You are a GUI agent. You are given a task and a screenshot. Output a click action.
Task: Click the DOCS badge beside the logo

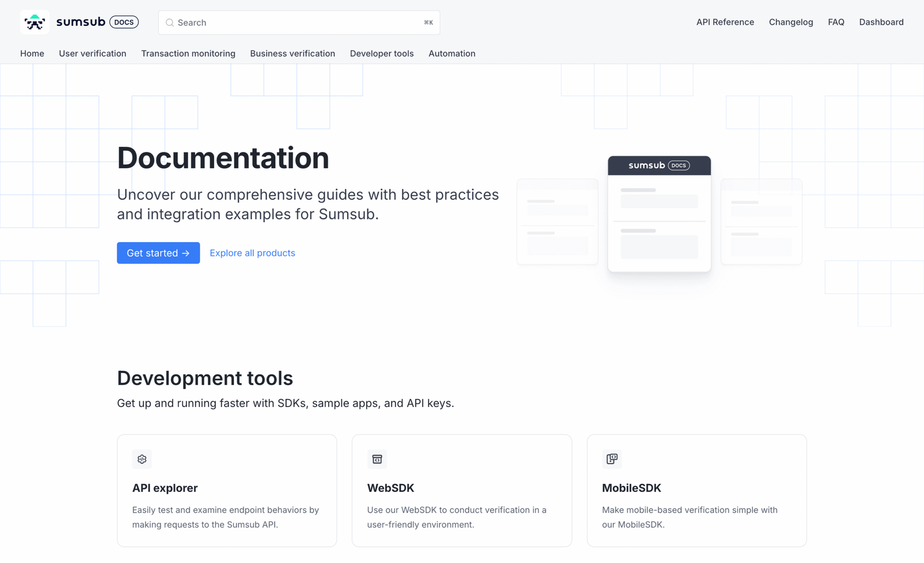coord(124,23)
